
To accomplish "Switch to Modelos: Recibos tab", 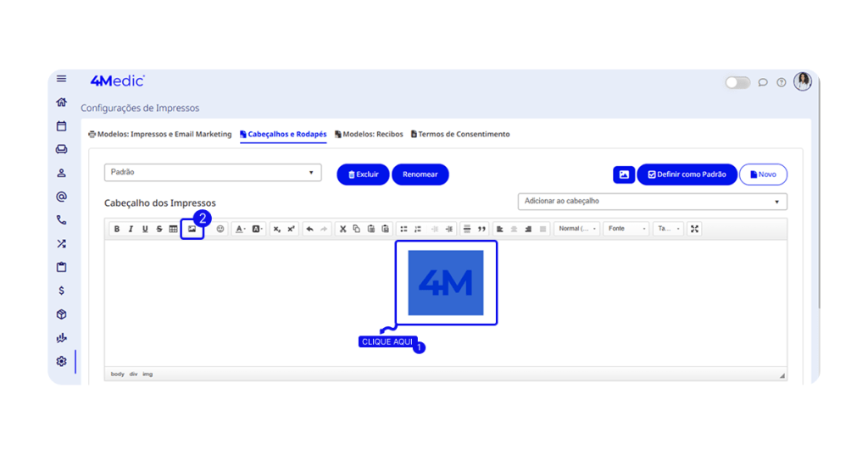I will 369,134.
